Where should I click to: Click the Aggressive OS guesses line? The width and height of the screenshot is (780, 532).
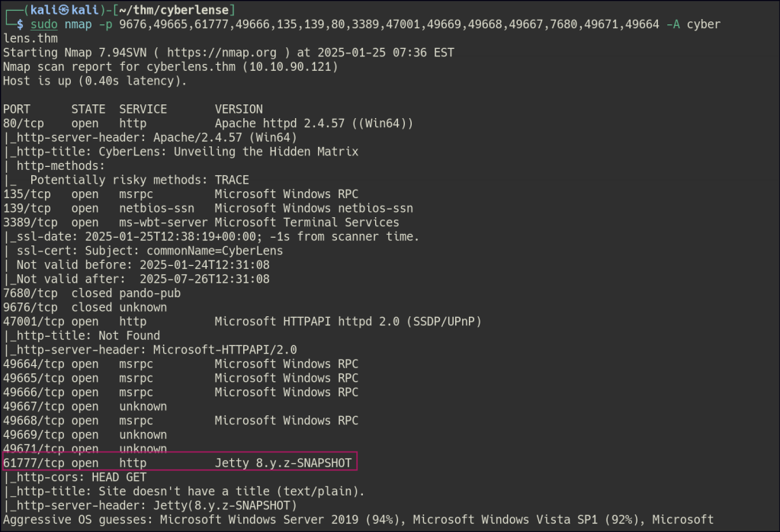click(x=358, y=520)
